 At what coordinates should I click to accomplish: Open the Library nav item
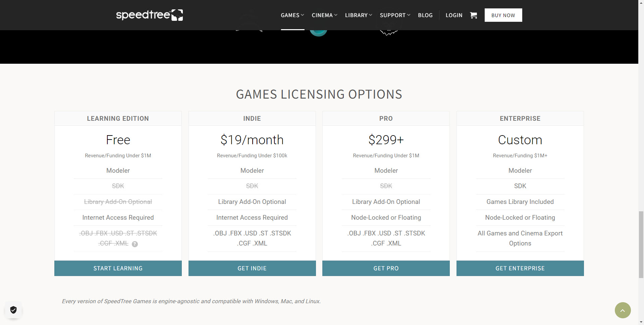pyautogui.click(x=356, y=15)
